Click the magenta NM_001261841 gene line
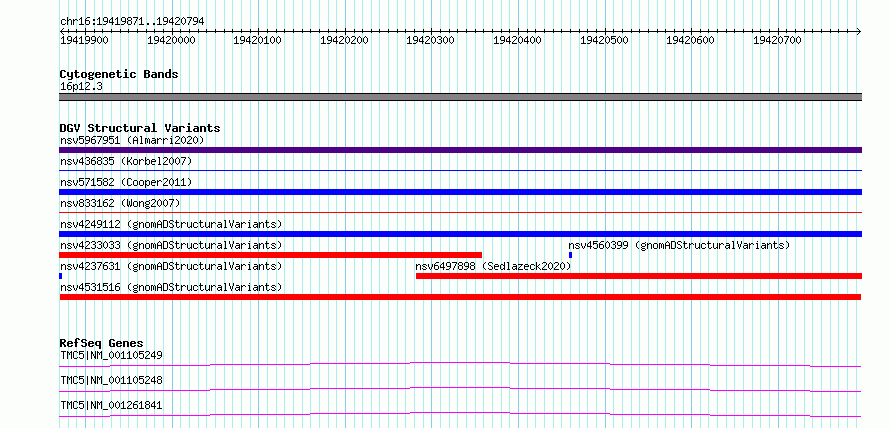 pyautogui.click(x=460, y=414)
